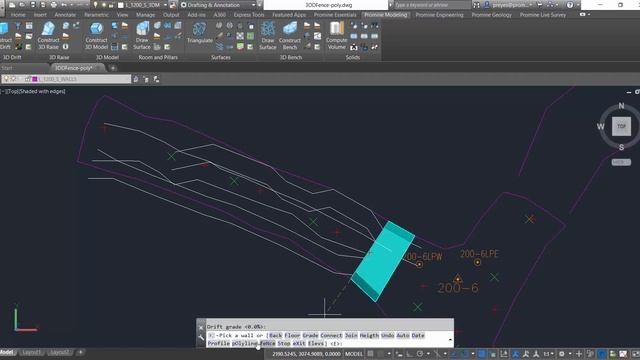Choose the Profile option in the command line

[x=219, y=344]
